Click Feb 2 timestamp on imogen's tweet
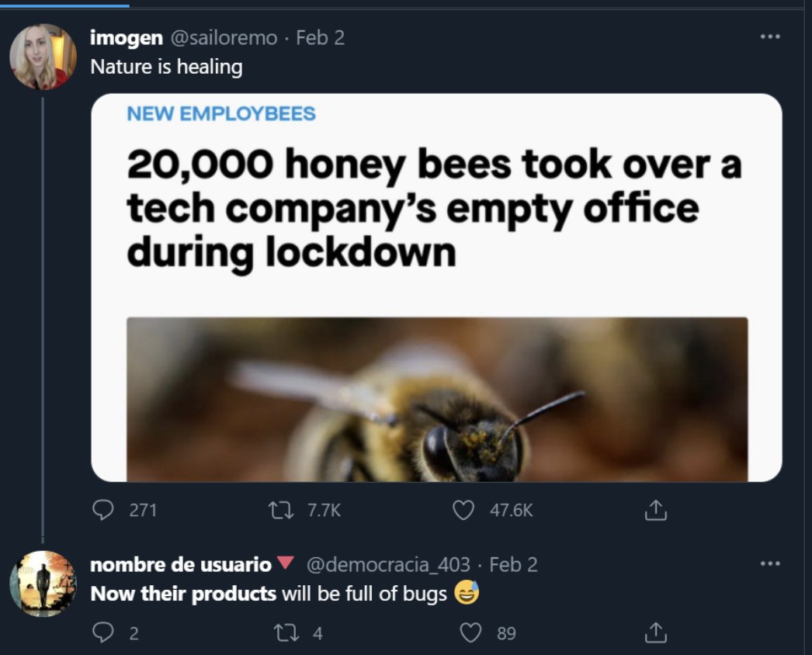Viewport: 812px width, 655px height. (320, 38)
